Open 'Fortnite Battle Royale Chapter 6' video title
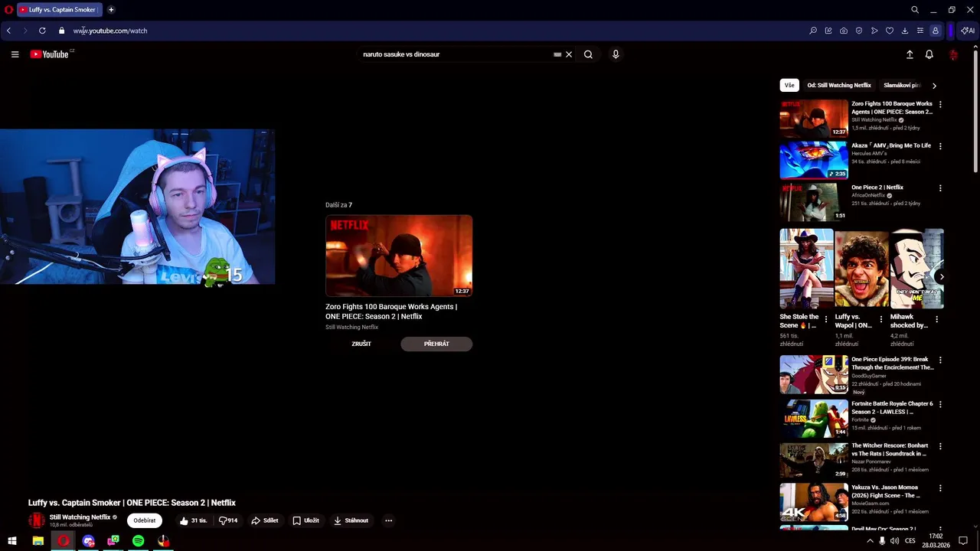 click(x=892, y=408)
